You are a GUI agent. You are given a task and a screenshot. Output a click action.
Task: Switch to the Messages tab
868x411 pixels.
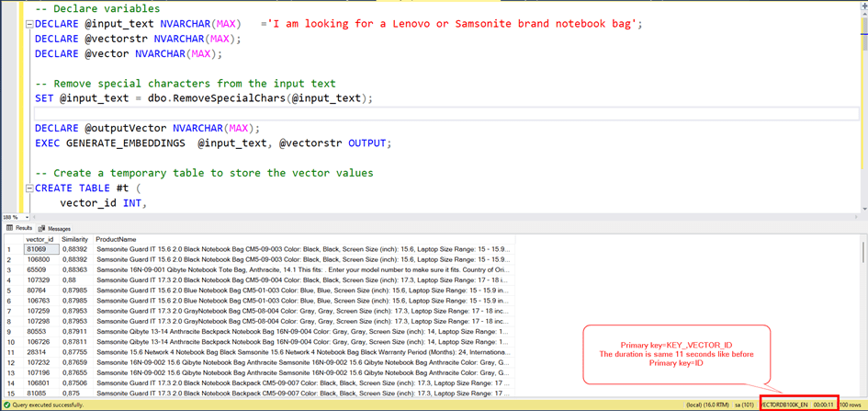pyautogui.click(x=59, y=228)
